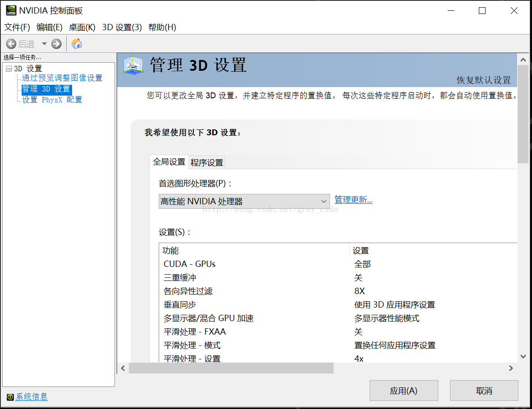Select 通过预览调整图像设置 in the tree

(x=62, y=78)
